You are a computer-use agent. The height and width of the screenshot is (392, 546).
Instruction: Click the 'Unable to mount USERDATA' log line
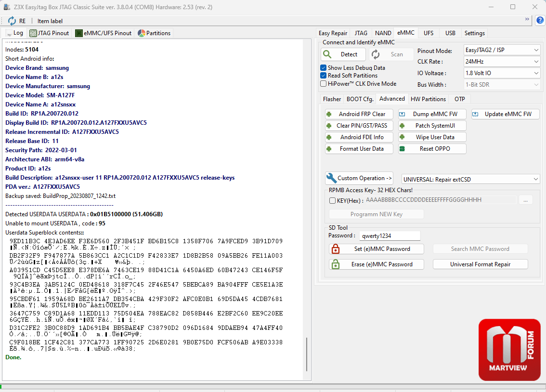pyautogui.click(x=55, y=223)
